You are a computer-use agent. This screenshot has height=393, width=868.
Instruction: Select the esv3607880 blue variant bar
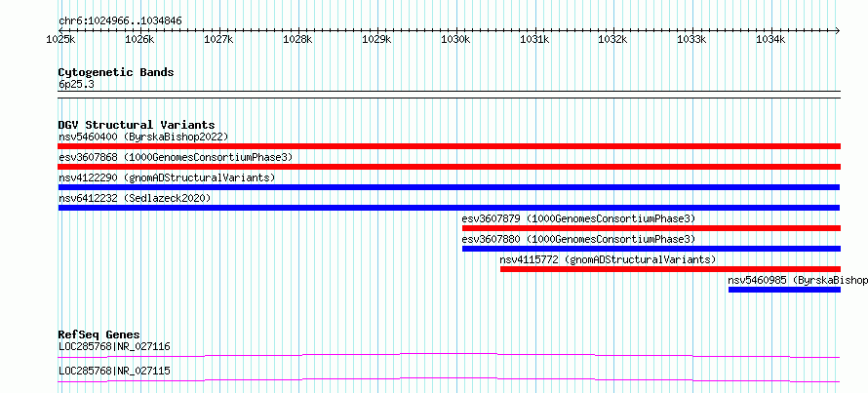[651, 249]
